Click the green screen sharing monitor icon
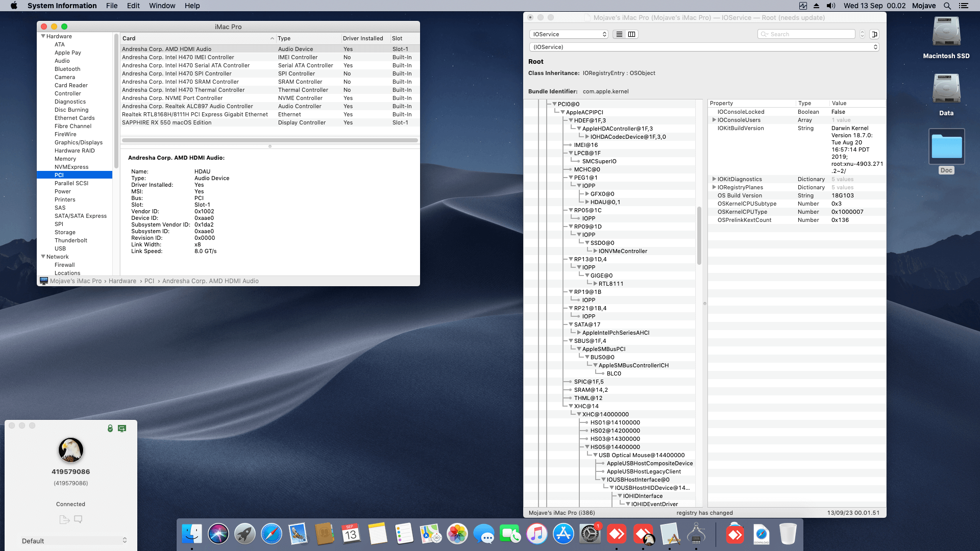The width and height of the screenshot is (980, 551). [122, 429]
